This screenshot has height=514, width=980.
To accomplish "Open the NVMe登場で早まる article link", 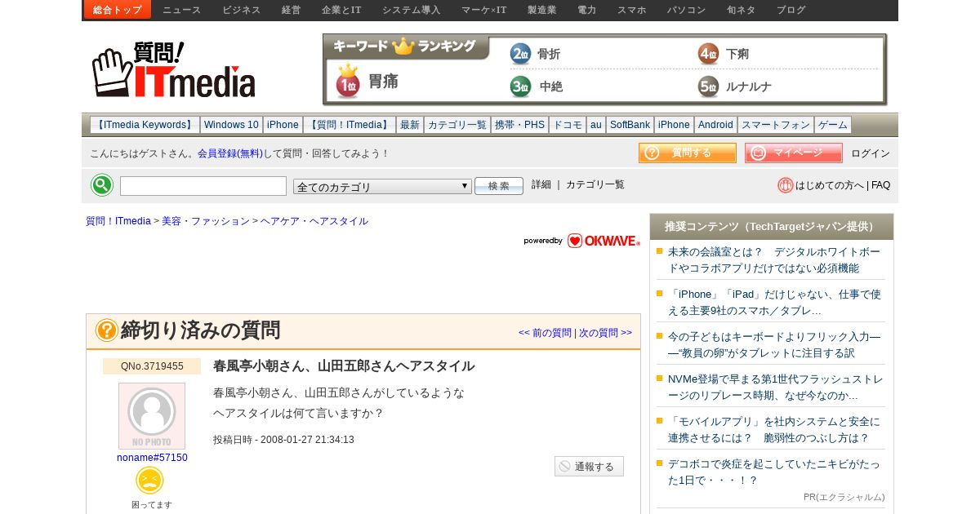I will pyautogui.click(x=775, y=387).
